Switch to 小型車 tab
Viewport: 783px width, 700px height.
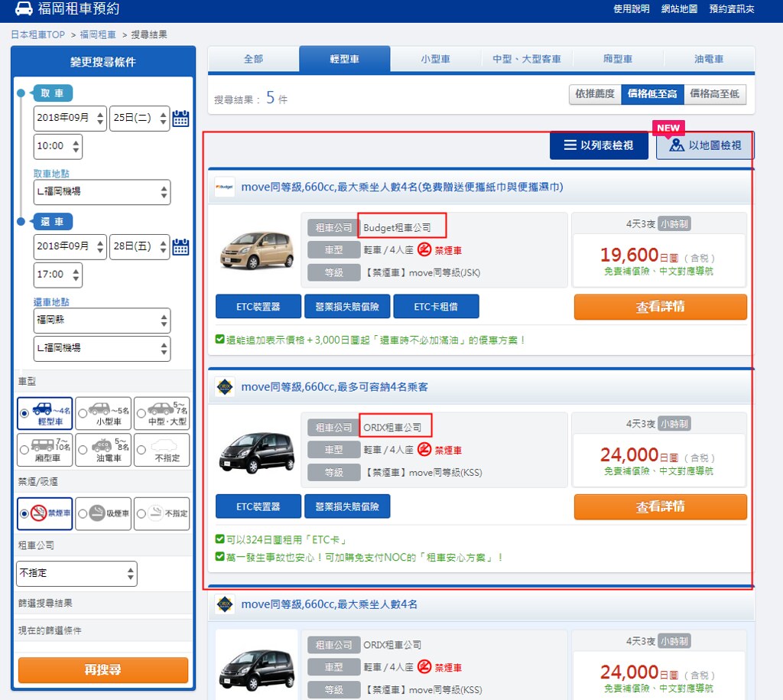[435, 59]
